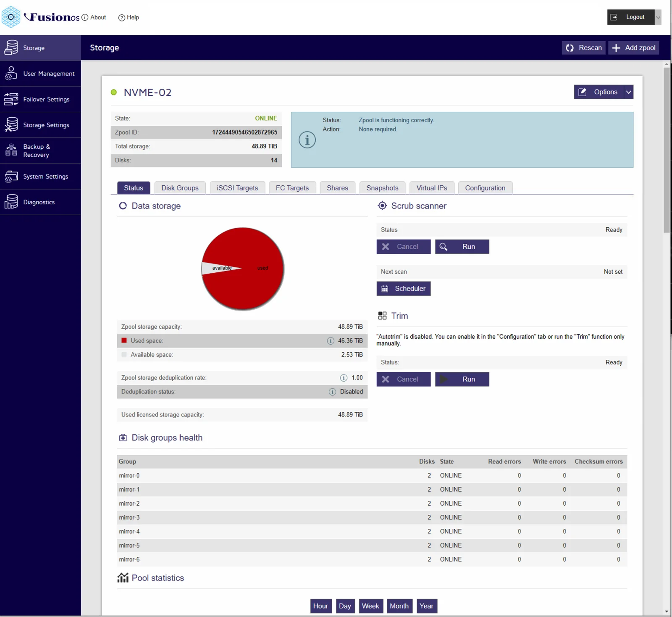Screen dimensions: 672x617
Task: Click the Scrub scanner heading icon
Action: (x=382, y=206)
